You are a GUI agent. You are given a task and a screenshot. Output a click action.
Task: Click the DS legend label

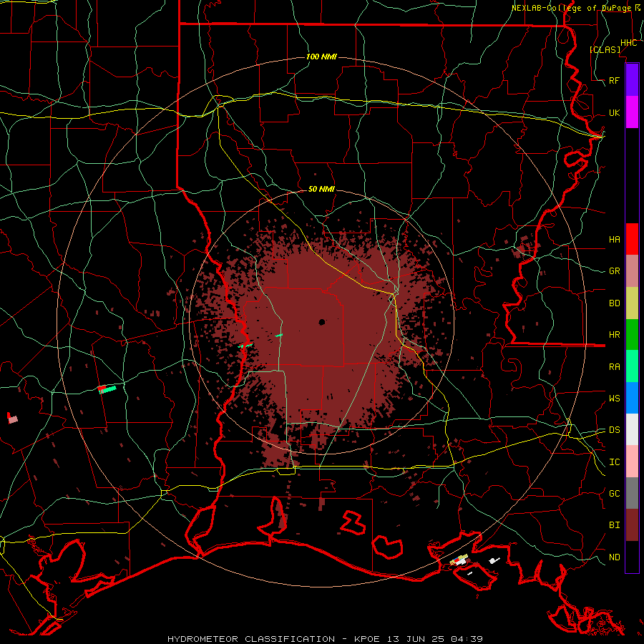coord(615,429)
